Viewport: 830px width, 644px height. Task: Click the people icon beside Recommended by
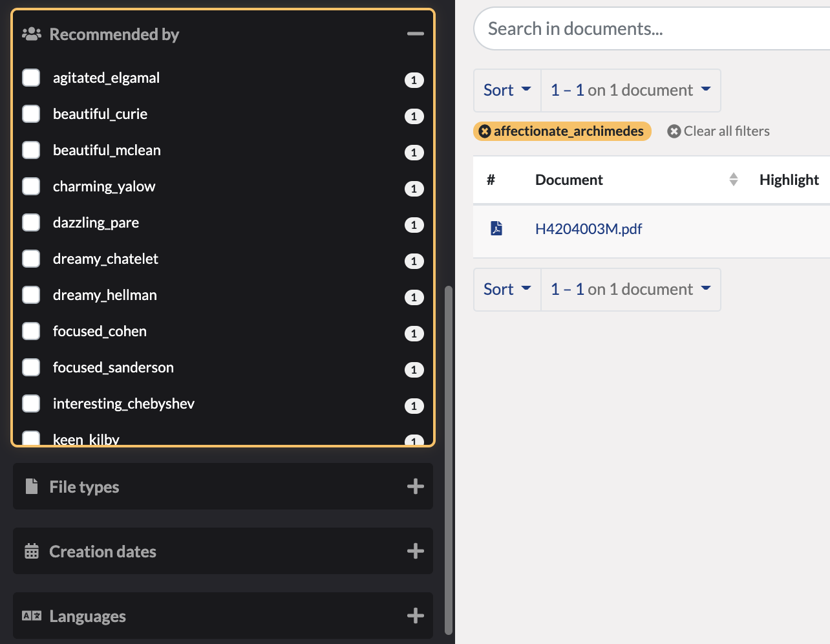coord(31,33)
